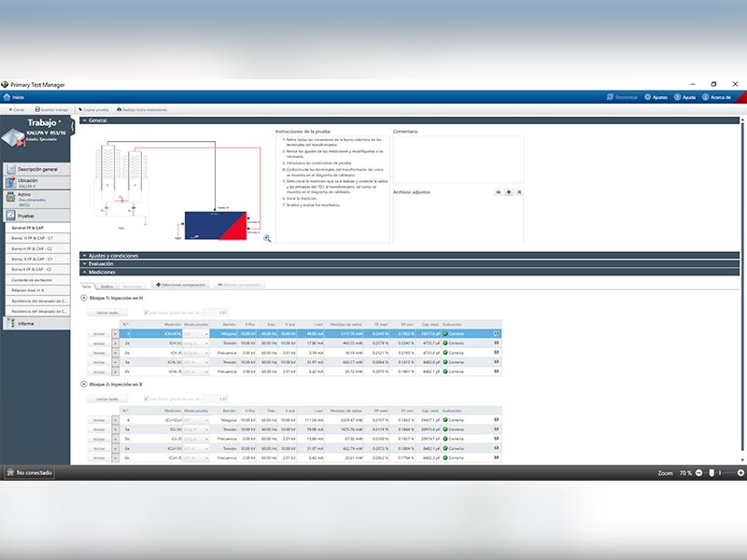The height and width of the screenshot is (560, 747).
Task: Adjust the zoom slider in status bar
Action: (712, 473)
